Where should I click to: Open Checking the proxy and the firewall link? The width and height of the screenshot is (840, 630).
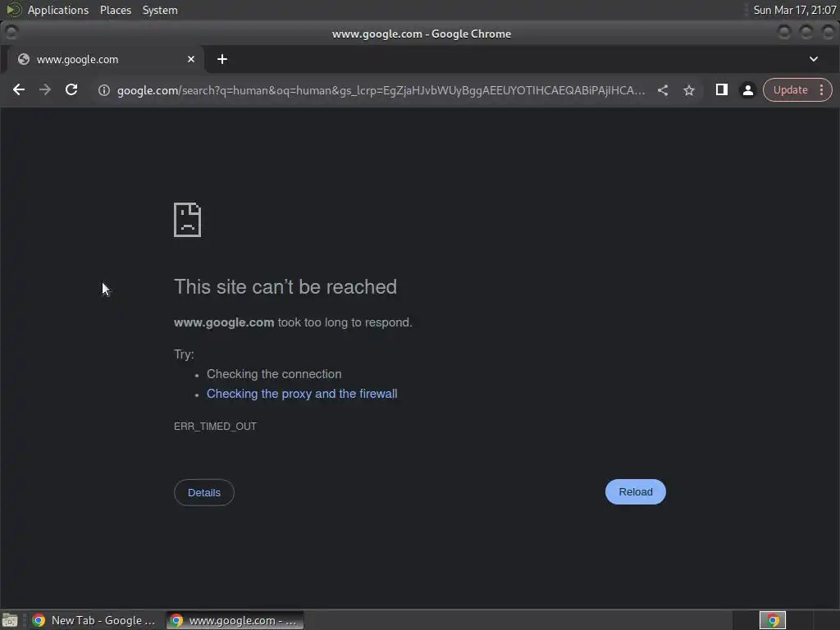pos(302,394)
